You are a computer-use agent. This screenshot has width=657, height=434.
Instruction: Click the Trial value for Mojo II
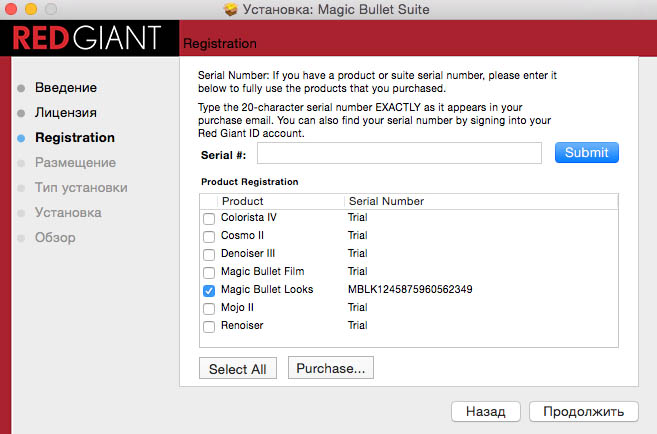tap(357, 307)
